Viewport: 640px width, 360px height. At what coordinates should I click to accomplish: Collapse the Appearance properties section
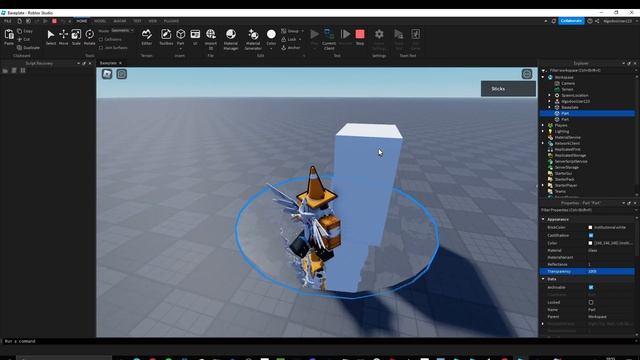coord(543,219)
